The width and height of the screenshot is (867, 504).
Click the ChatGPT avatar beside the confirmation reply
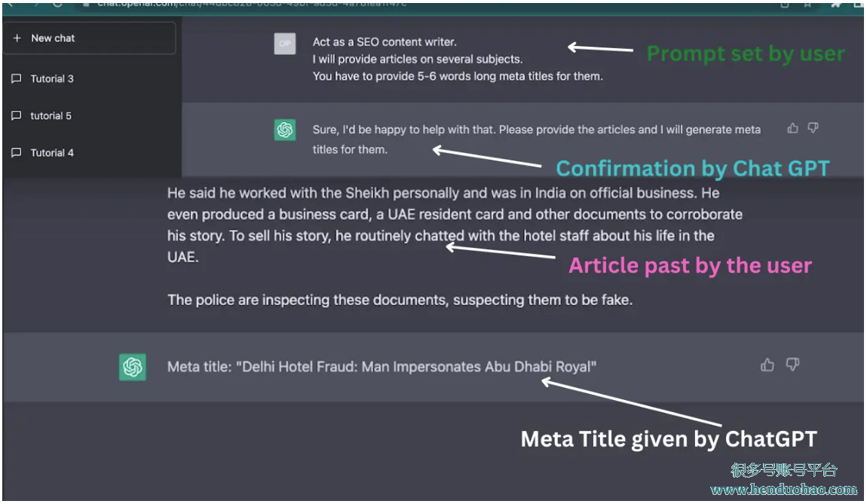[285, 130]
